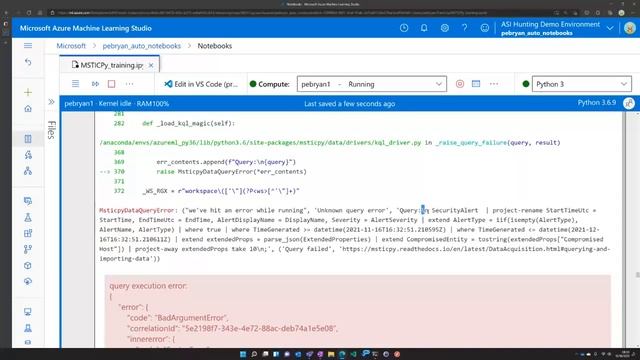Image resolution: width=640 pixels, height=360 pixels.
Task: Open the Python 3 kernel dropdown
Action: [582, 84]
